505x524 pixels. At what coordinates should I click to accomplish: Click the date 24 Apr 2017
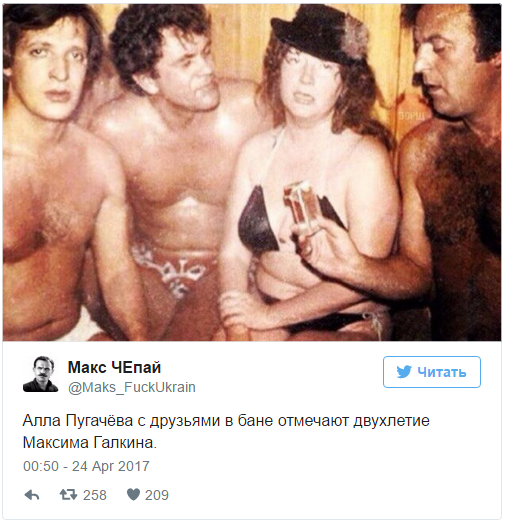tap(111, 466)
